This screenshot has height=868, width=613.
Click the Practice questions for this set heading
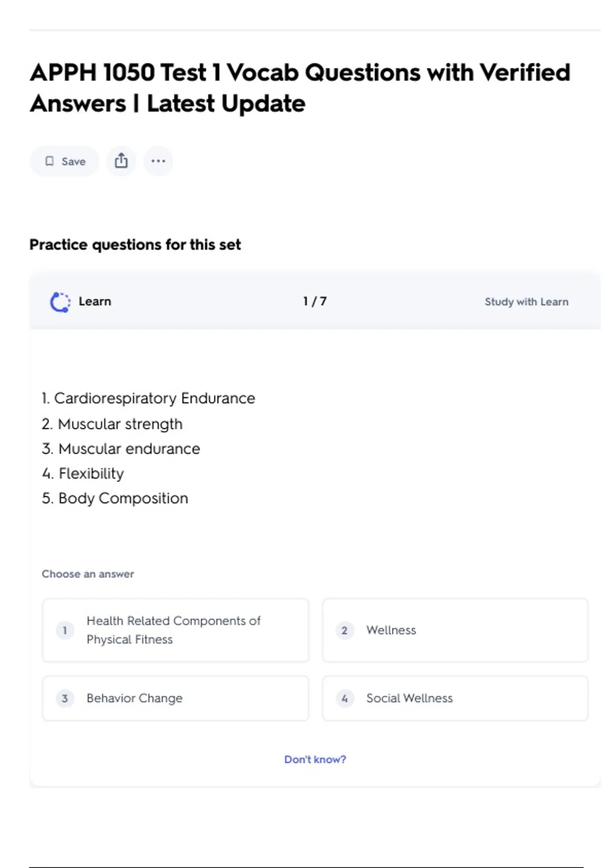click(135, 245)
